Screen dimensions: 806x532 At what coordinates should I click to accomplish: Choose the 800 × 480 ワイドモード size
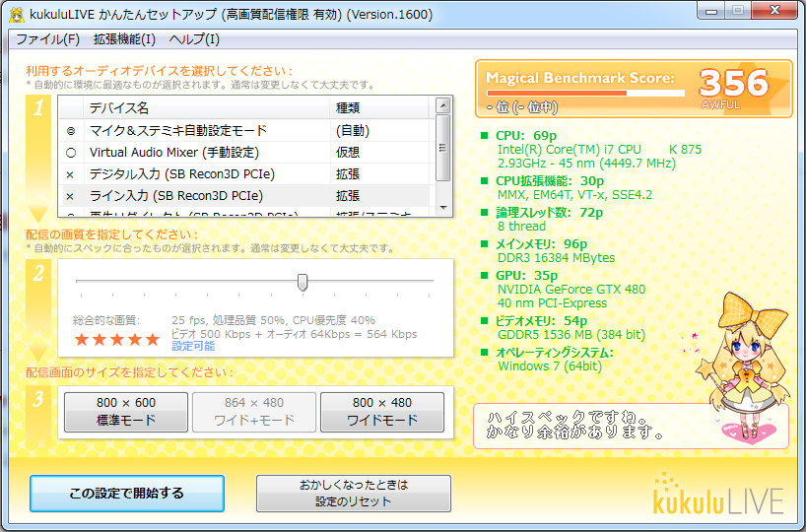click(382, 412)
